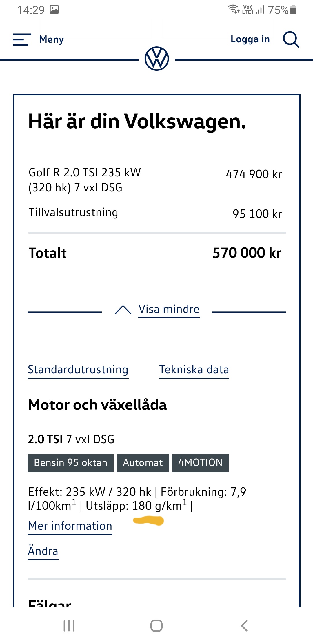Switch to the Standardutrustning tab
The height and width of the screenshot is (644, 313).
click(78, 370)
